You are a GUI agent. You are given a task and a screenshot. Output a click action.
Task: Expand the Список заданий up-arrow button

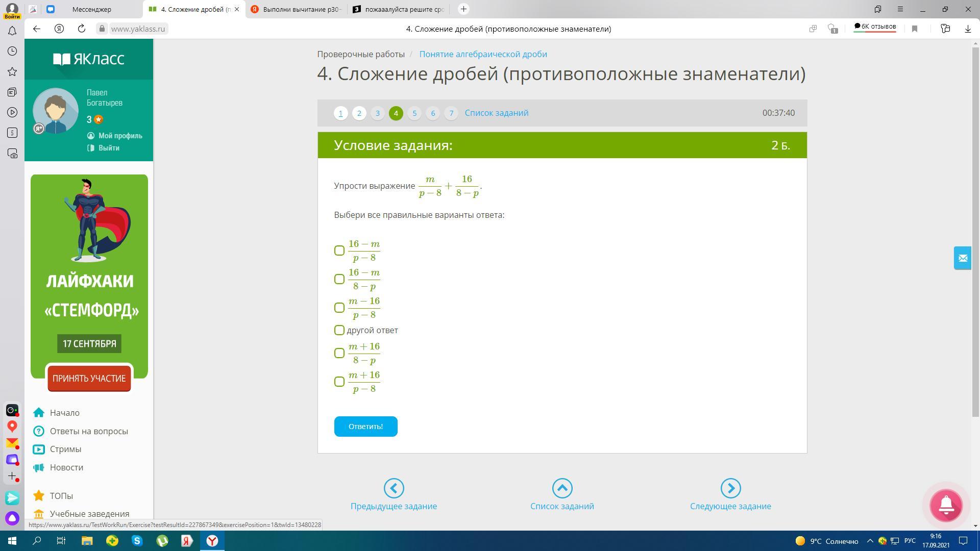[562, 488]
